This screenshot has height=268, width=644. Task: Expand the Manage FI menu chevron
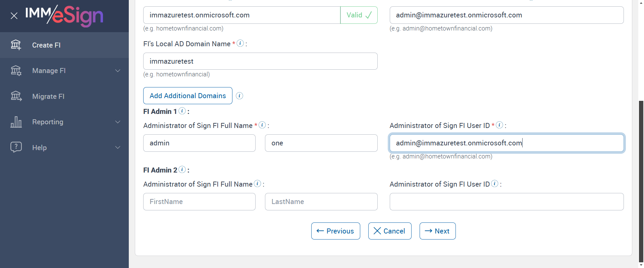118,71
